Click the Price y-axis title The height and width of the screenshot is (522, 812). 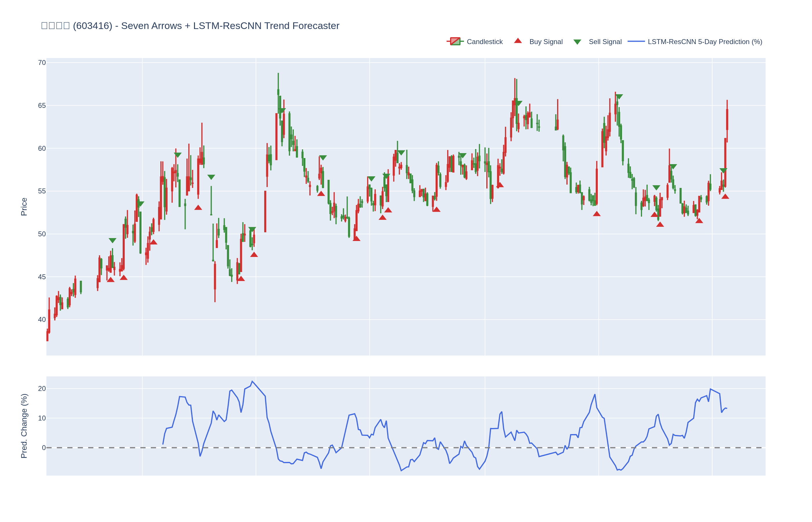[x=24, y=207]
